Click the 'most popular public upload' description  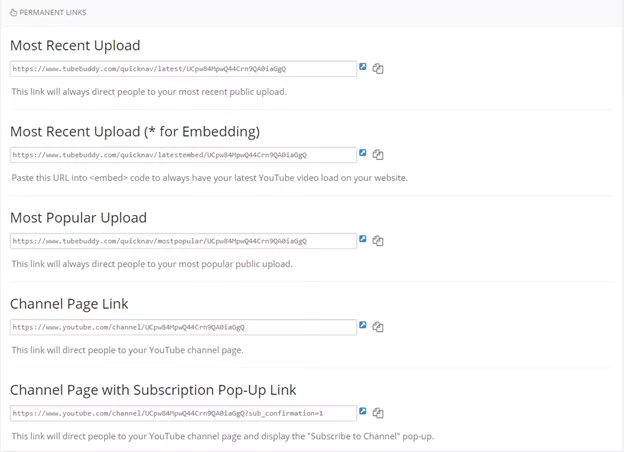(x=152, y=264)
